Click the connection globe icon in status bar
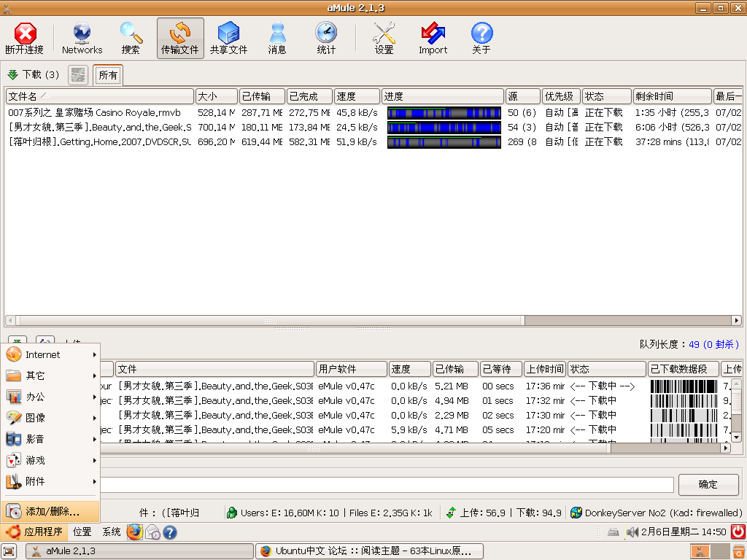This screenshot has width=747, height=560. [576, 513]
